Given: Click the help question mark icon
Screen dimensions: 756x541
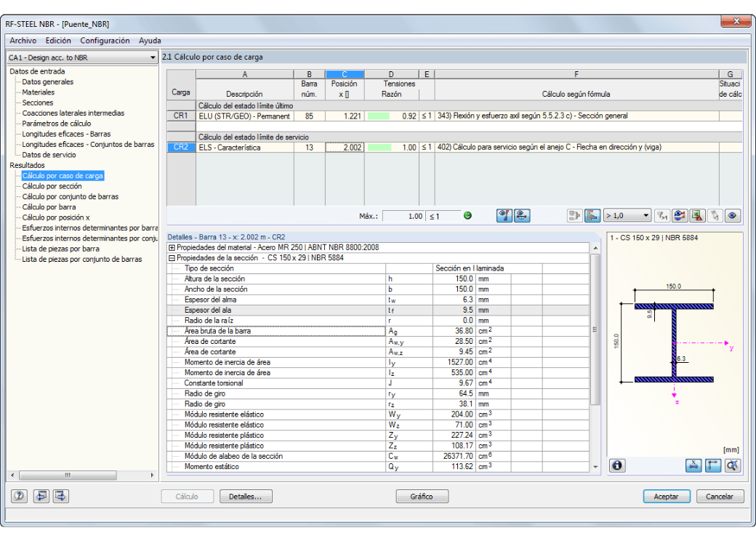Looking at the screenshot, I should tap(20, 496).
